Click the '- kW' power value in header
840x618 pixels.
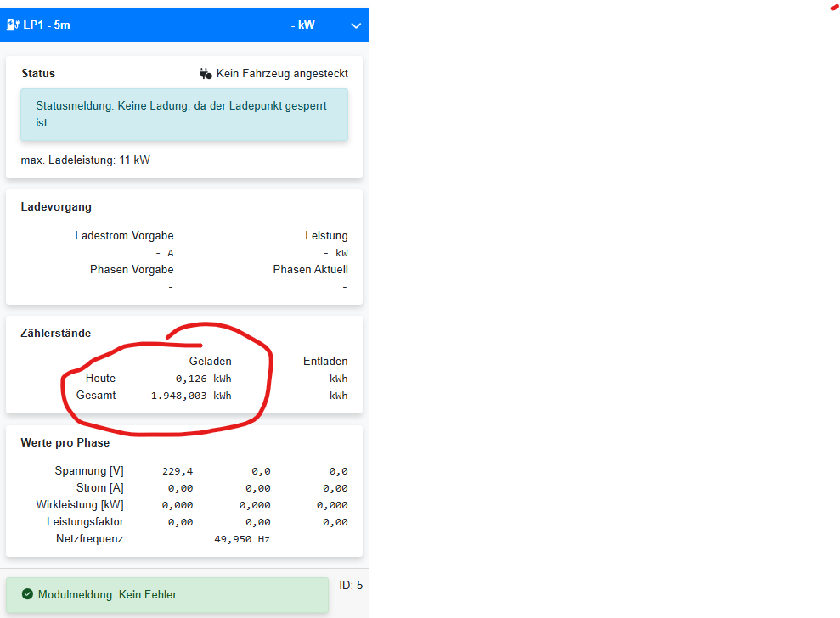click(302, 25)
